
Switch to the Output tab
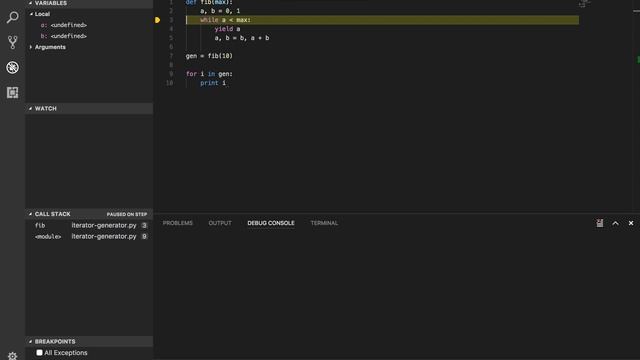[x=220, y=223]
